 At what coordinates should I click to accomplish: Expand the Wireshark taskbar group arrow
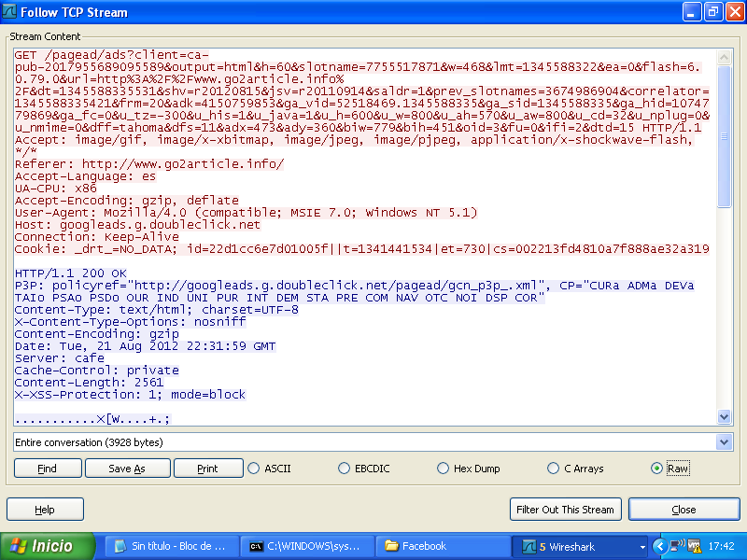tap(642, 546)
